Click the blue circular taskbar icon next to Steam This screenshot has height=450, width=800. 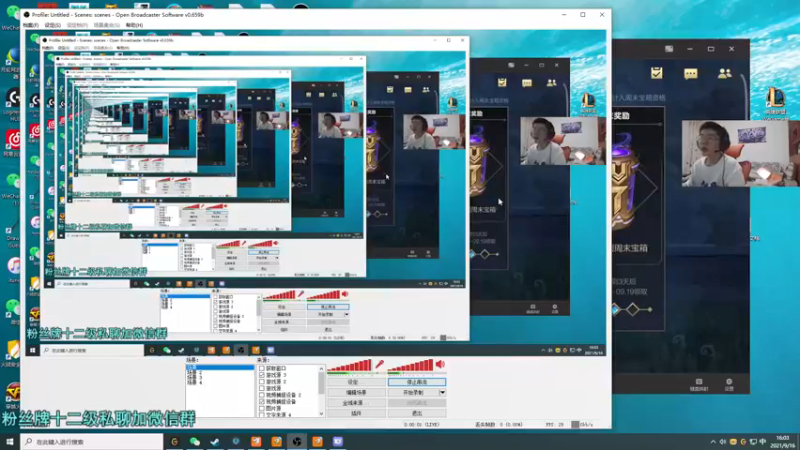click(235, 441)
